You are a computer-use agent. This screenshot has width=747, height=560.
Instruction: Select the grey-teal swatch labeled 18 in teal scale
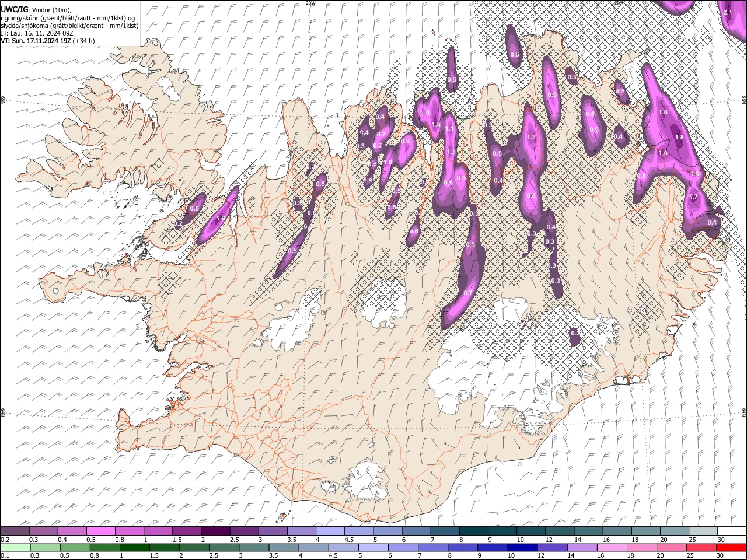[646, 531]
